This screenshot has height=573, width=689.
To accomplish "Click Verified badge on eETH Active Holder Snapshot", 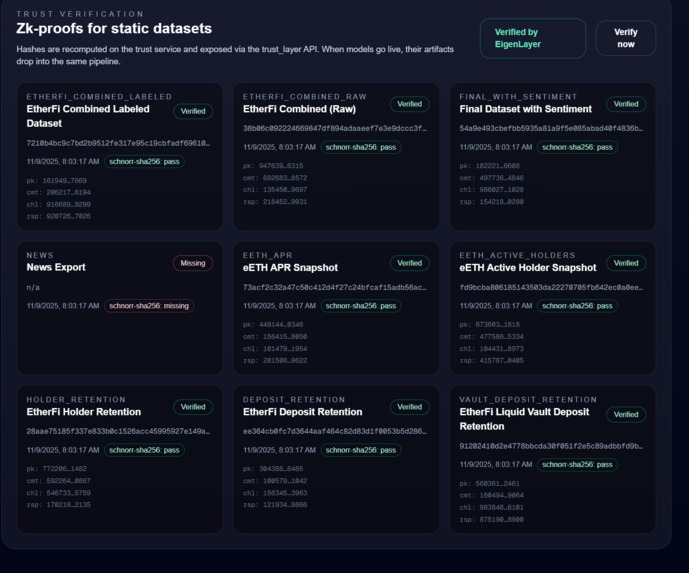I will (x=626, y=263).
